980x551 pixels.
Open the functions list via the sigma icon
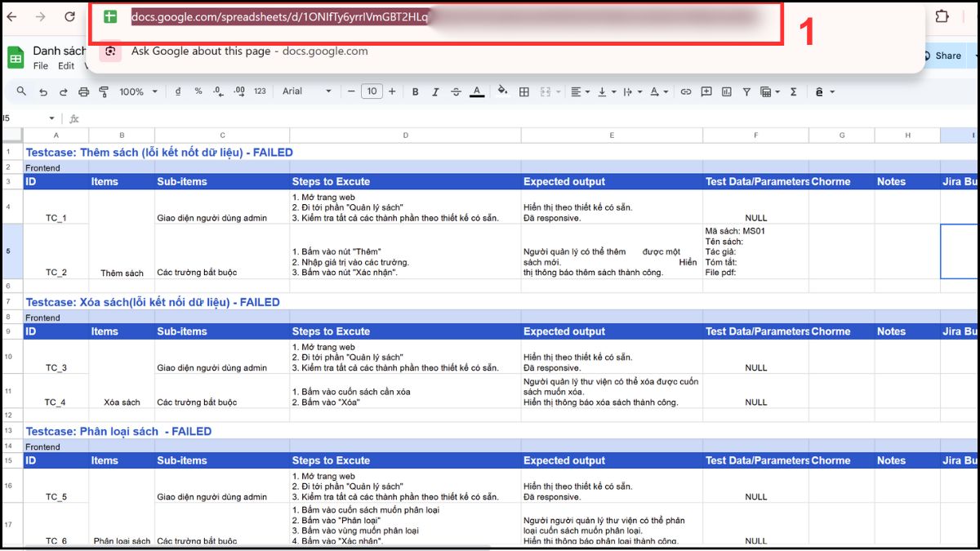point(792,91)
